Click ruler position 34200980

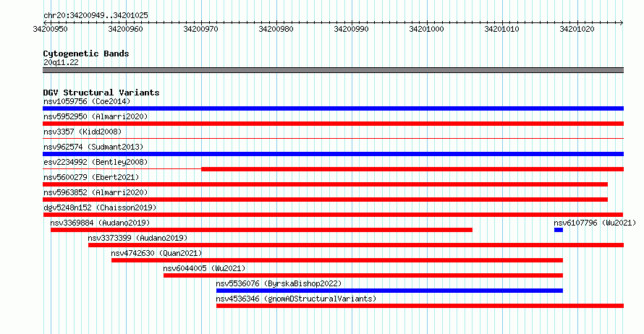click(276, 29)
